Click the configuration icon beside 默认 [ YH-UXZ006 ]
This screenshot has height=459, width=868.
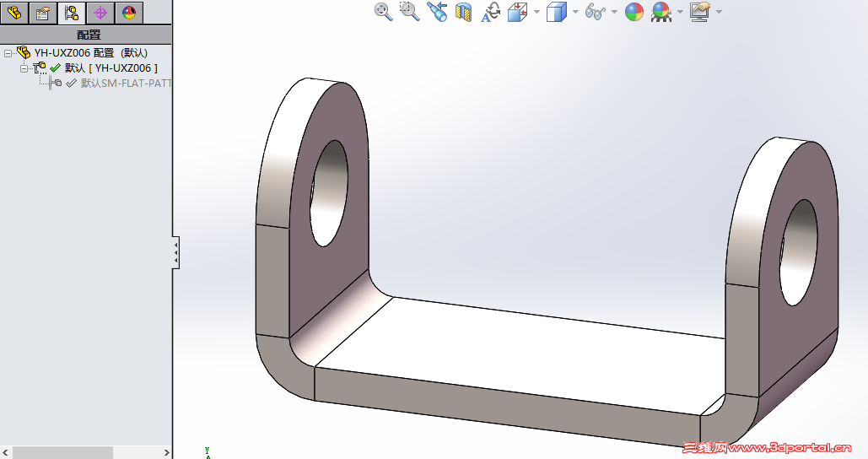tap(40, 68)
